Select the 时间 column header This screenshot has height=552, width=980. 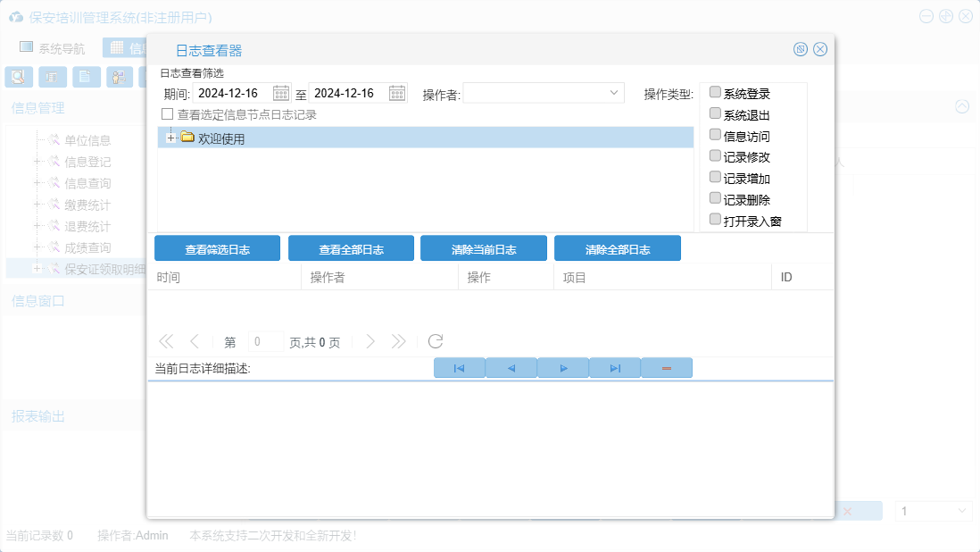click(x=169, y=278)
